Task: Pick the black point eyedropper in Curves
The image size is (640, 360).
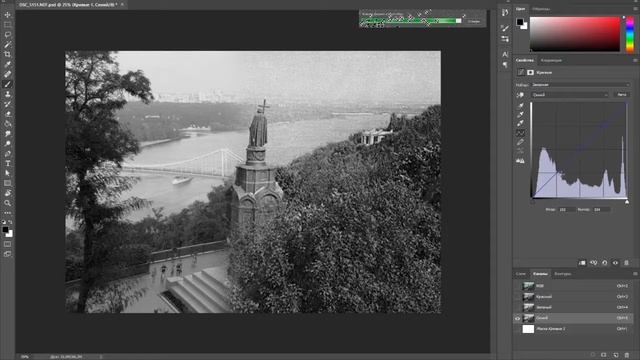Action: 520,105
